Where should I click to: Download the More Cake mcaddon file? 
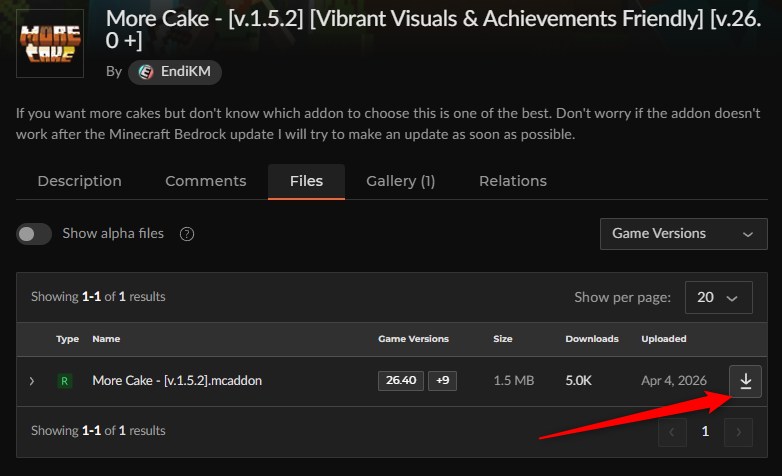click(x=745, y=381)
